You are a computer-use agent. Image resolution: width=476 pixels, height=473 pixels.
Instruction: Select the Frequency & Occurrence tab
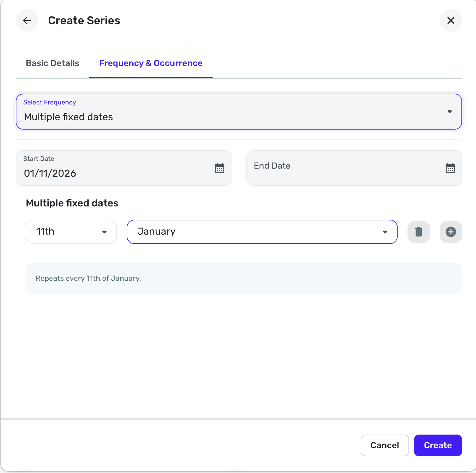tap(151, 63)
